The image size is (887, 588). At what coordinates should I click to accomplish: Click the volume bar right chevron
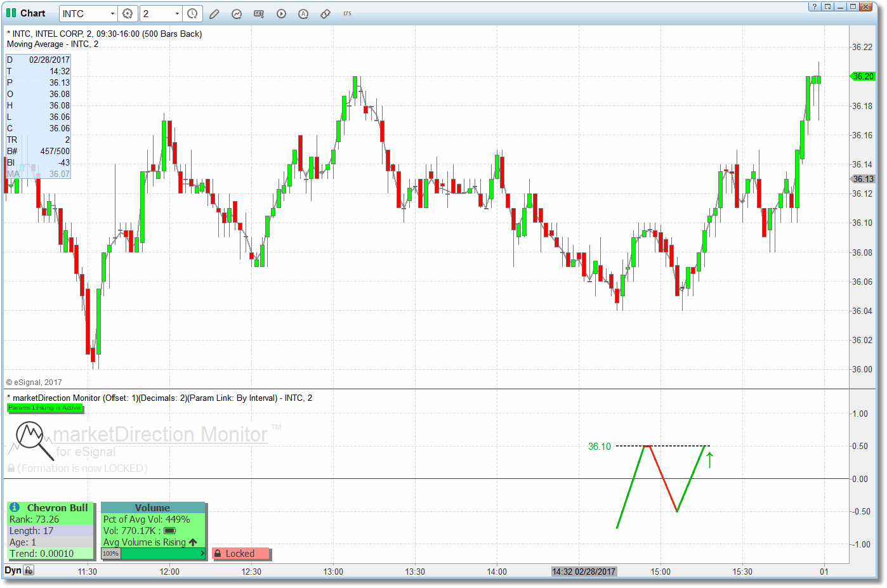point(202,554)
